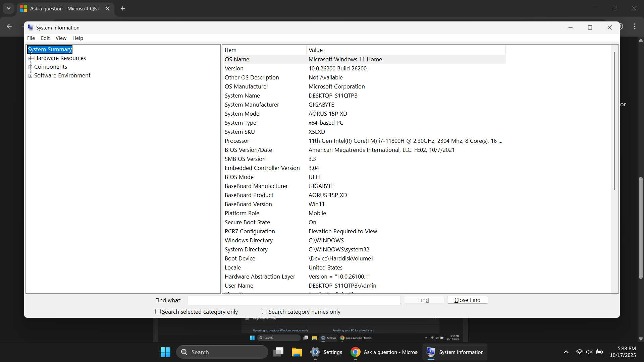Viewport: 644px width, 362px height.
Task: Click inside the Find what input field
Action: (294, 300)
